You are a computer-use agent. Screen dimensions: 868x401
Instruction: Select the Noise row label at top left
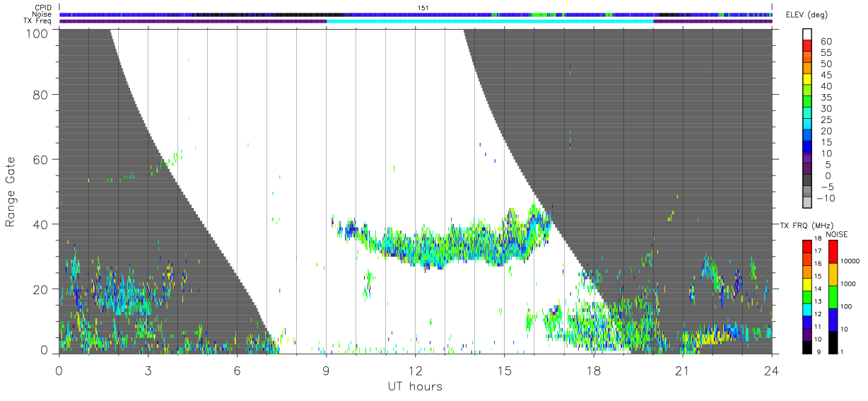click(x=42, y=14)
